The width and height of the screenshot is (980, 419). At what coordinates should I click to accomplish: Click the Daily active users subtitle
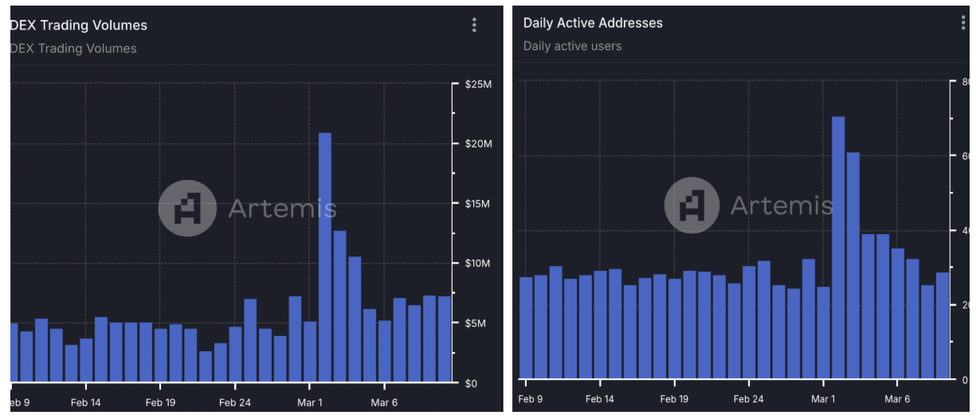[572, 46]
